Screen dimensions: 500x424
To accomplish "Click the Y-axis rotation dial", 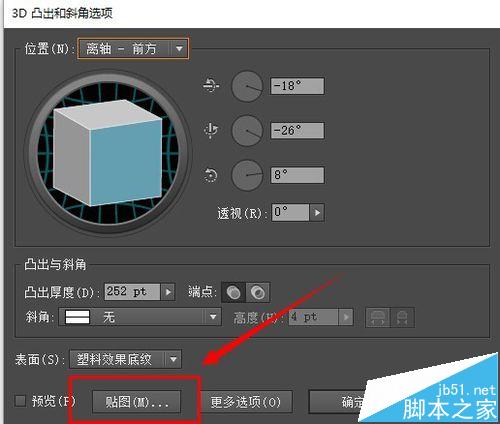I will [x=247, y=131].
